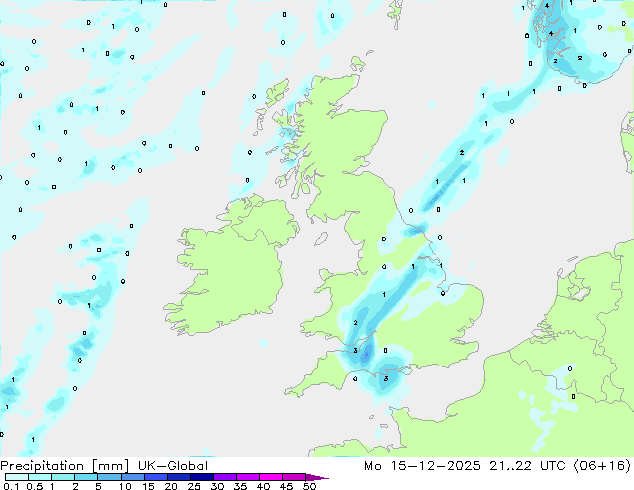Viewport: 634px width, 490px height.
Task: Select the 20–25 mm legend color swatch
Action: coord(178,477)
